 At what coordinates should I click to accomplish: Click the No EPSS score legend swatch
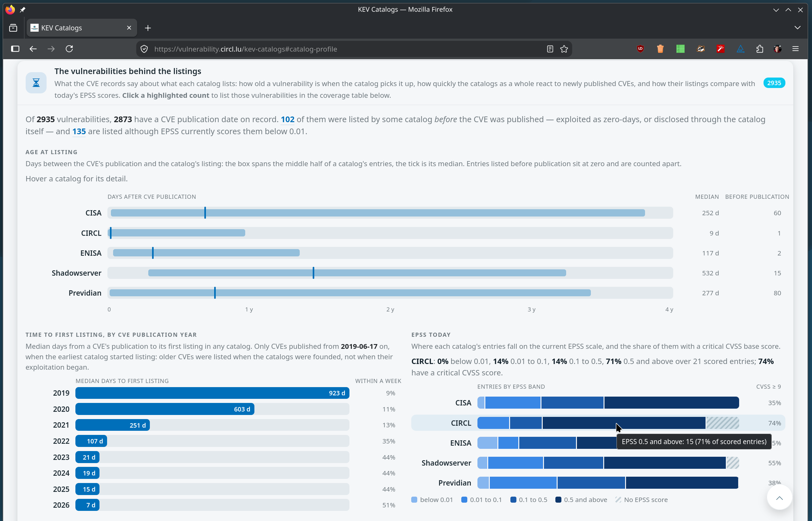click(x=618, y=500)
